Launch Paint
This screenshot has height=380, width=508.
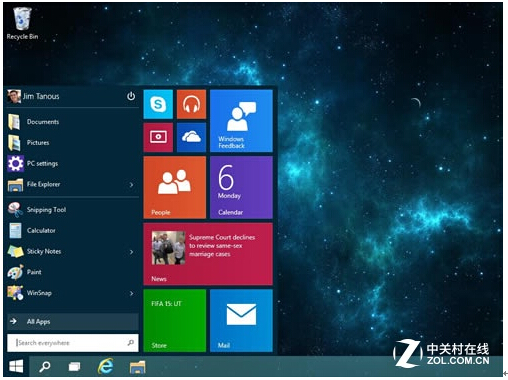[x=73, y=272]
